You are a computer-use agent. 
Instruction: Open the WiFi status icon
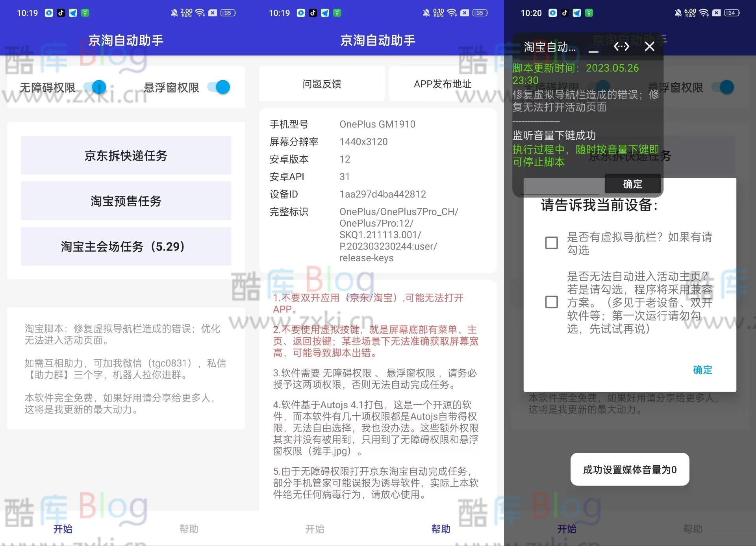click(x=200, y=13)
